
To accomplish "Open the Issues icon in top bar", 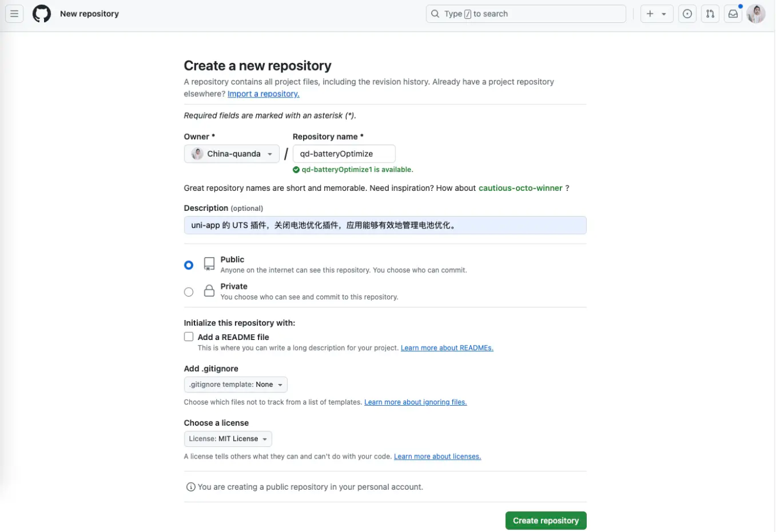I will (687, 13).
